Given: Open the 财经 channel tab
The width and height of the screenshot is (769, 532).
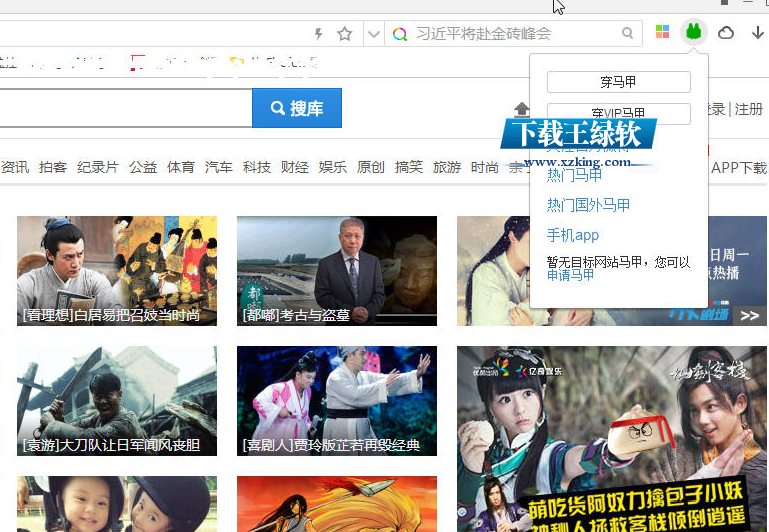Looking at the screenshot, I should (x=295, y=167).
